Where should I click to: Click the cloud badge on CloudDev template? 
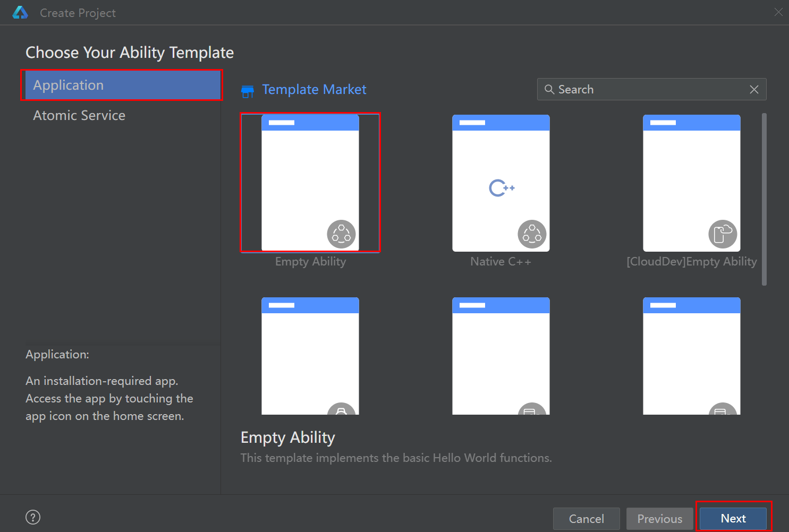tap(723, 234)
